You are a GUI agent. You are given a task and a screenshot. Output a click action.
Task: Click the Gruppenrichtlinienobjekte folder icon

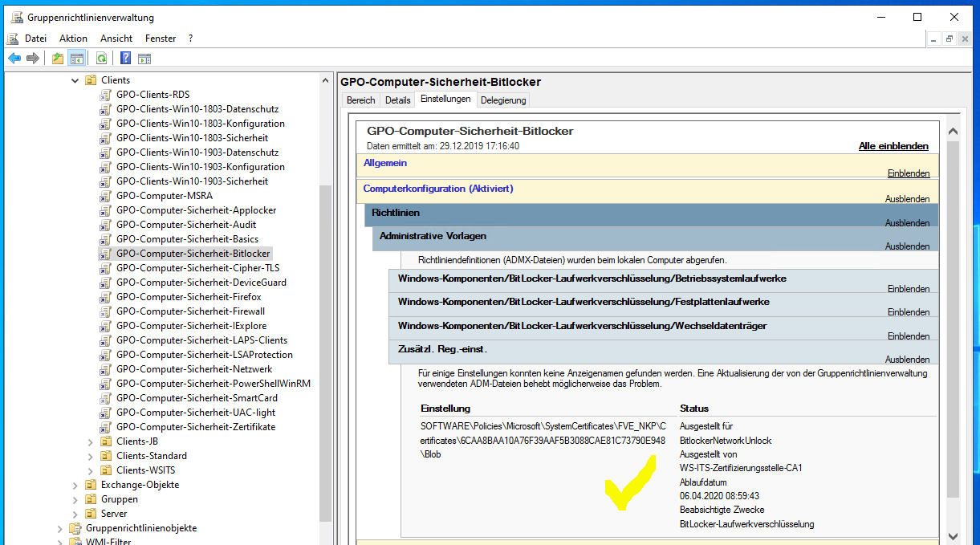click(75, 528)
